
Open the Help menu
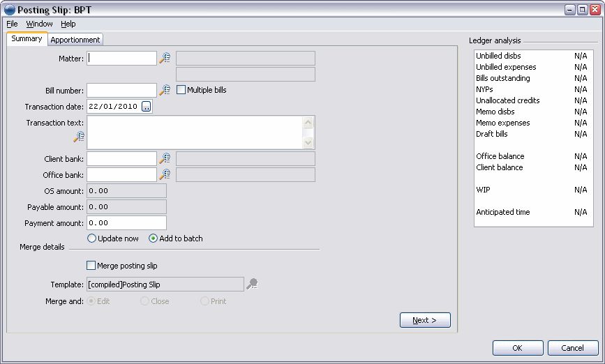(x=68, y=24)
